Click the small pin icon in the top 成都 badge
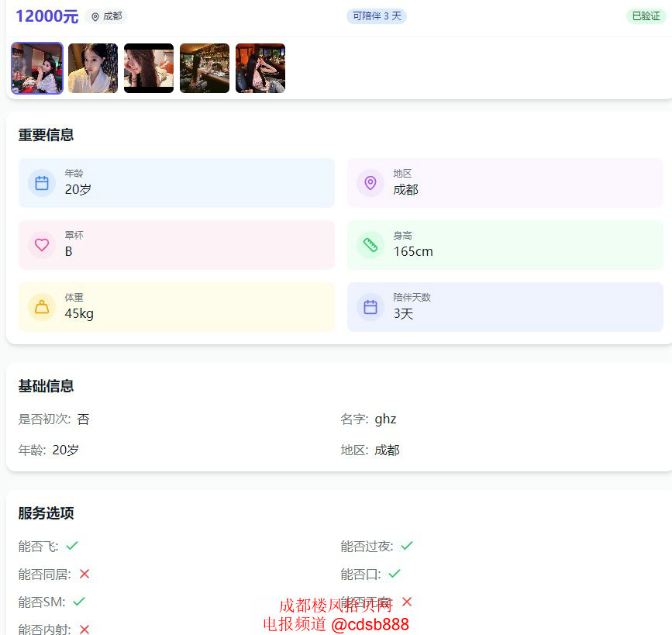This screenshot has height=635, width=672. click(95, 16)
